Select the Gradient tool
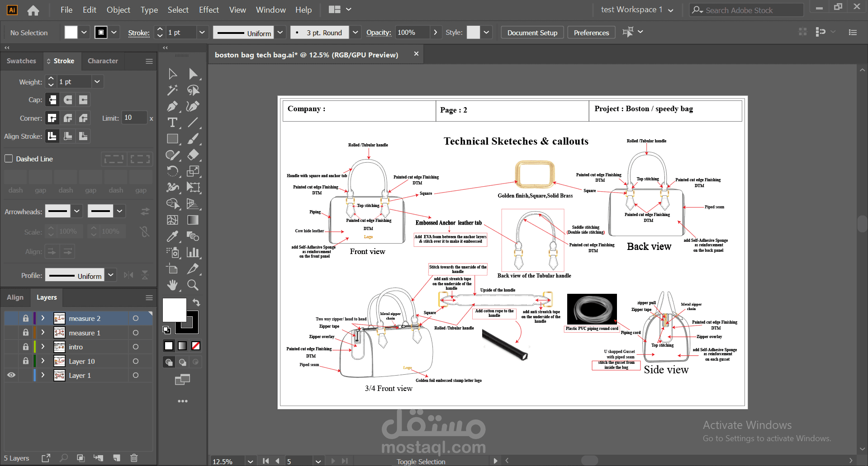868x466 pixels. [193, 220]
